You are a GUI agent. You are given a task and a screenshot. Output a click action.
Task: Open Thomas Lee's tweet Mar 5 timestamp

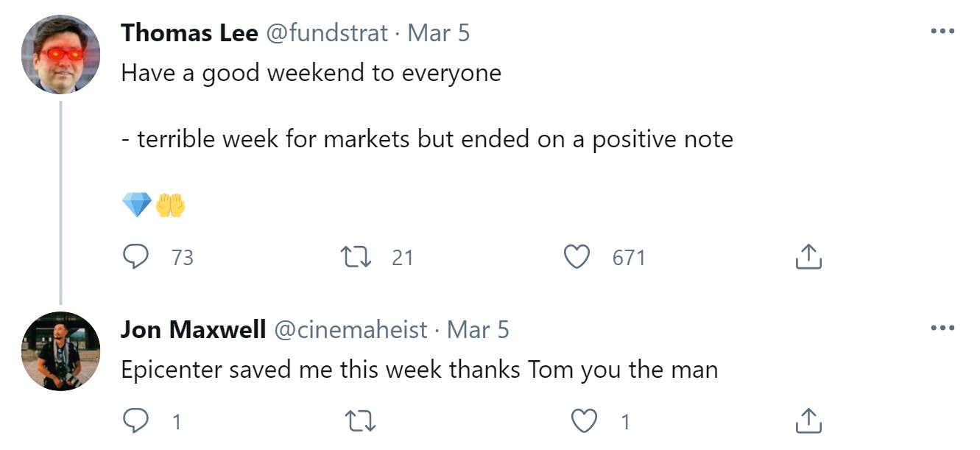pos(439,32)
